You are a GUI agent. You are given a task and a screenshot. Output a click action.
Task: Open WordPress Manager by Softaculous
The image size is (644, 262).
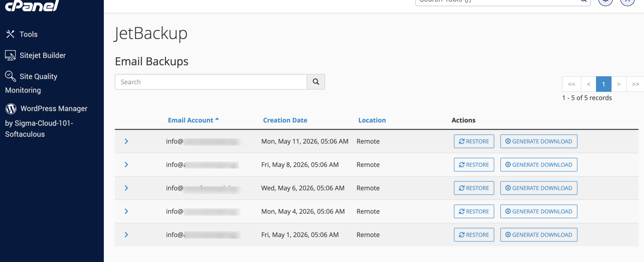click(46, 121)
